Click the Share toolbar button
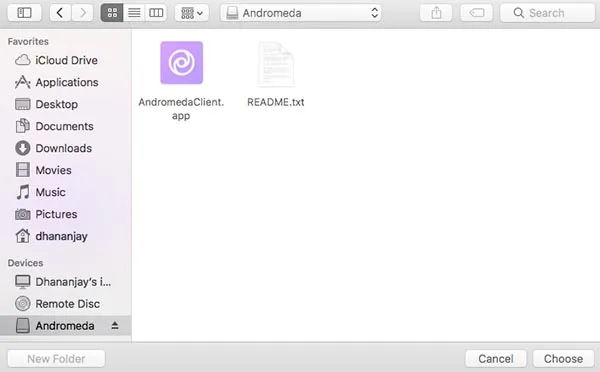The width and height of the screenshot is (600, 372). click(436, 13)
